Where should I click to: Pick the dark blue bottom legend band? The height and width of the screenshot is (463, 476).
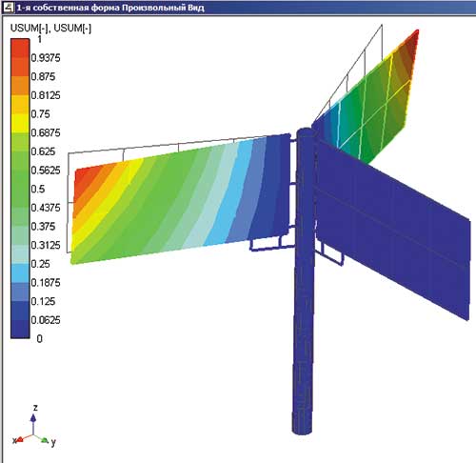(x=20, y=329)
